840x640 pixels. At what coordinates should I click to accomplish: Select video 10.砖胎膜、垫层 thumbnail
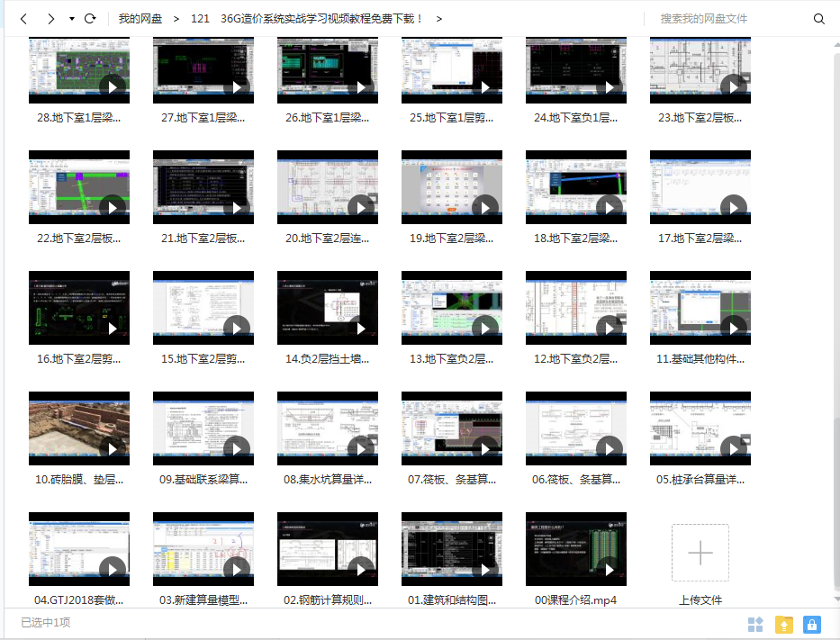[79, 428]
